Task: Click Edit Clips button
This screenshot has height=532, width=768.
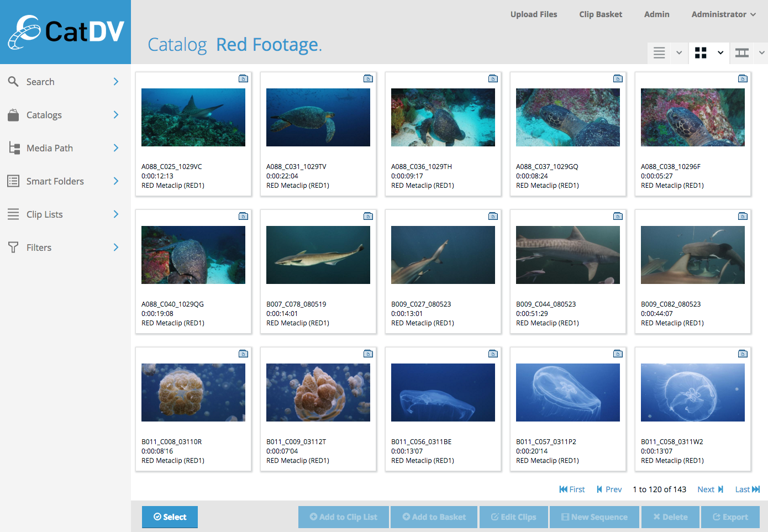Action: pyautogui.click(x=514, y=517)
